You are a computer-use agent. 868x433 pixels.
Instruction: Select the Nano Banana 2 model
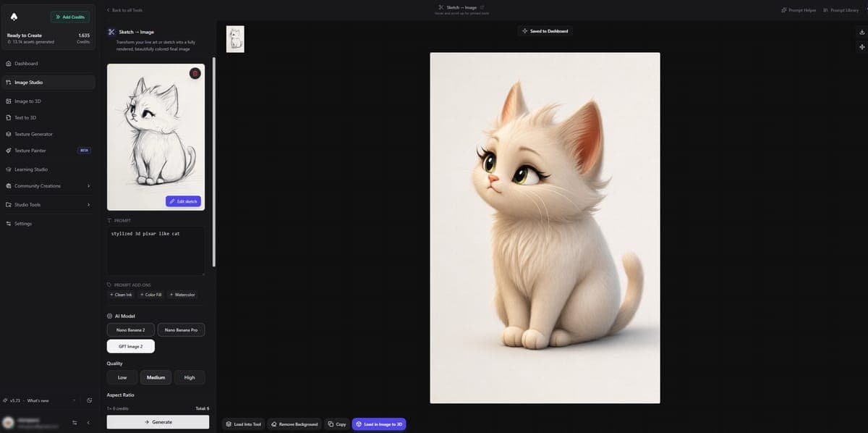point(131,330)
